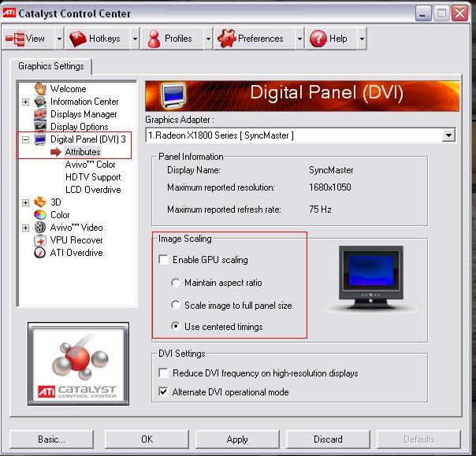This screenshot has width=476, height=456.
Task: Select VPU Recover in the tree
Action: coord(76,240)
